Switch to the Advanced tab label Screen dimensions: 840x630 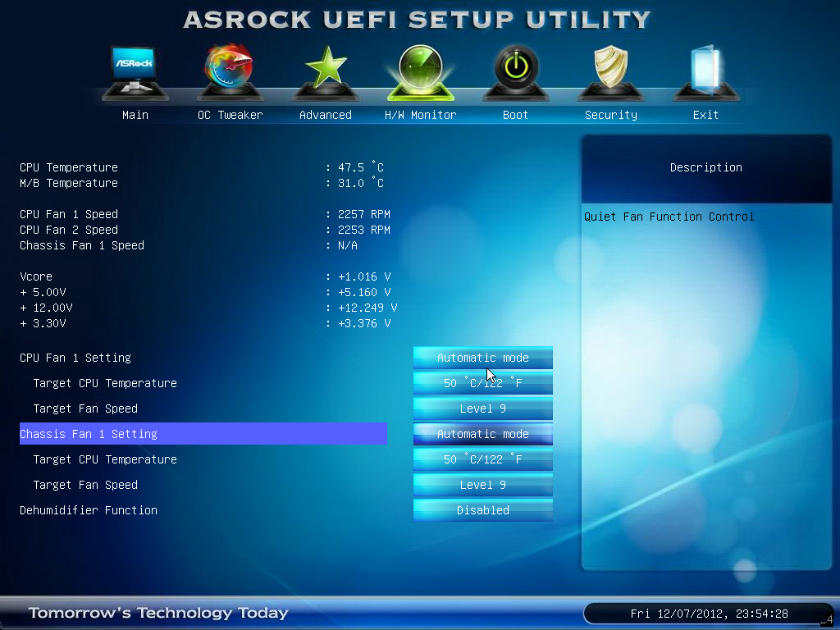[325, 115]
